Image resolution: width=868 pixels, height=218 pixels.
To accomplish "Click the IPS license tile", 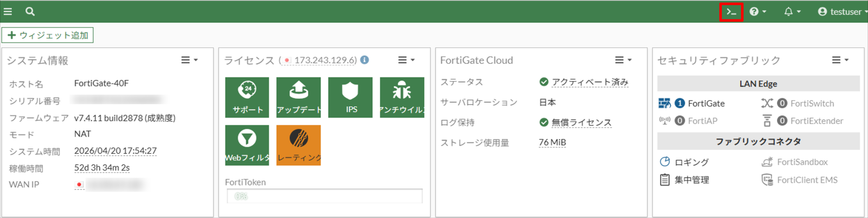I will coord(350,97).
